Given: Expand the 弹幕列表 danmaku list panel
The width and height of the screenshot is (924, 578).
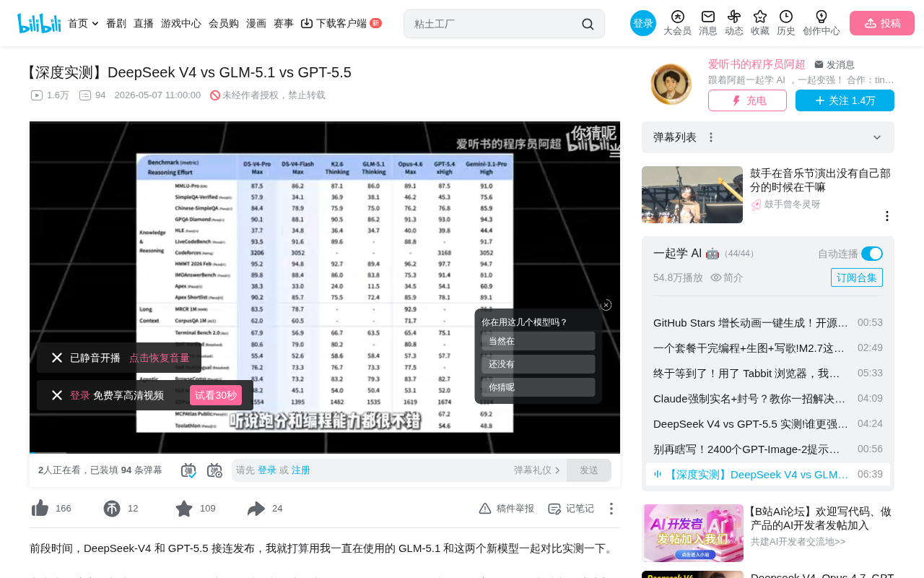Looking at the screenshot, I should pos(877,137).
